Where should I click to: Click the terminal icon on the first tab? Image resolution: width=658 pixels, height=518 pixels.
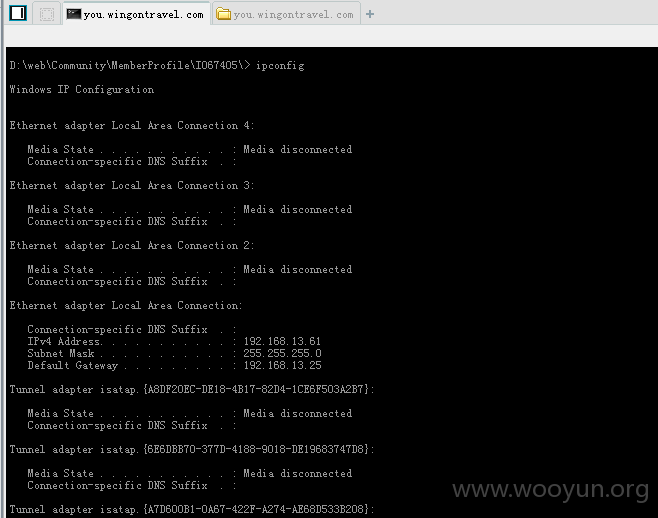coord(74,14)
